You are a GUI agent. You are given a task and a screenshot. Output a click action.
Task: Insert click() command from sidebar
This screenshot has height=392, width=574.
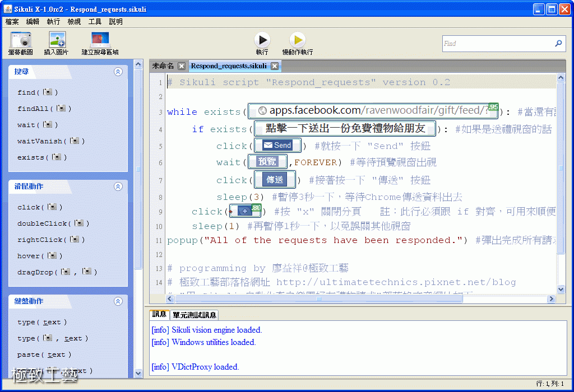coord(40,207)
